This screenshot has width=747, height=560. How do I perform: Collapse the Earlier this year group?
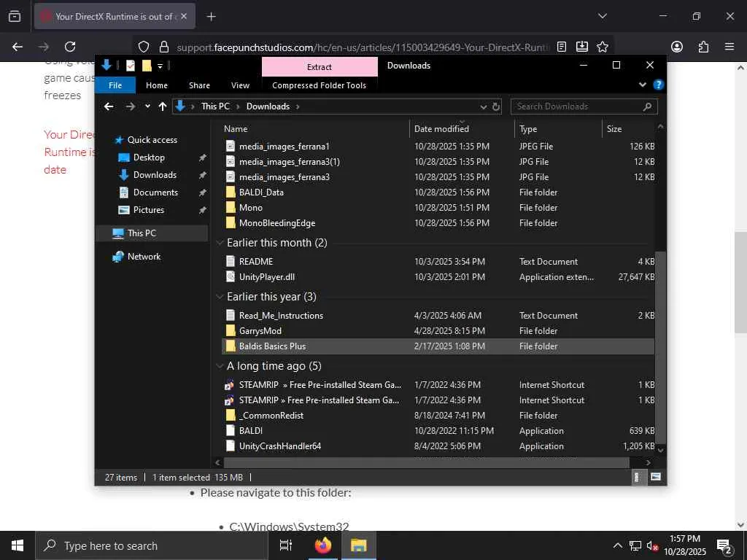point(220,297)
